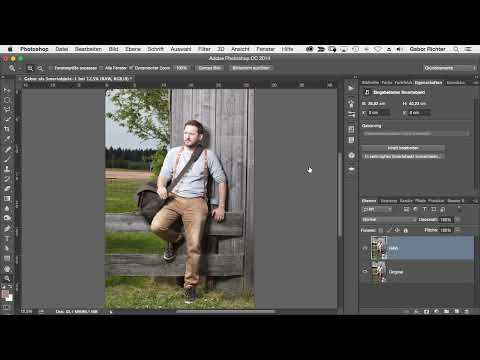Viewport: 480px width, 360px height.
Task: Select the Pen tool
Action: pyautogui.click(x=7, y=229)
